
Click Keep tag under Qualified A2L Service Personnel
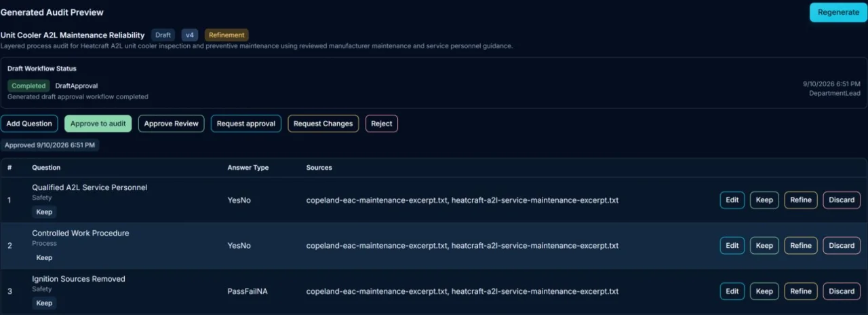(44, 212)
